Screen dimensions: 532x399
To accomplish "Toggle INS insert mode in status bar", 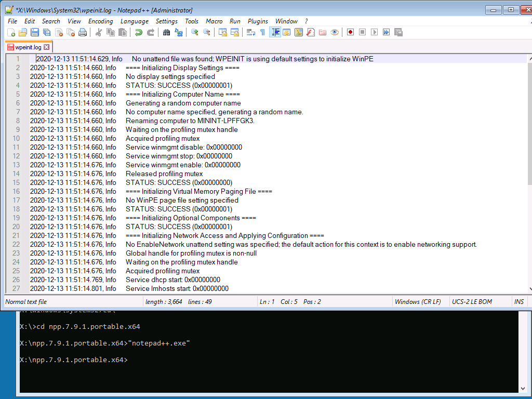I will click(519, 302).
